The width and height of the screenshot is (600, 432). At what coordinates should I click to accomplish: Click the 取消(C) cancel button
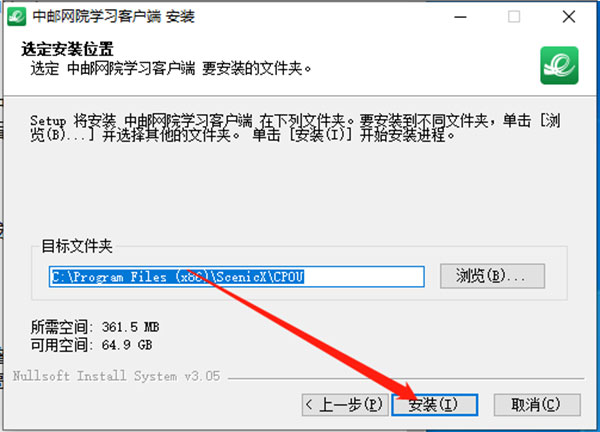click(x=537, y=404)
